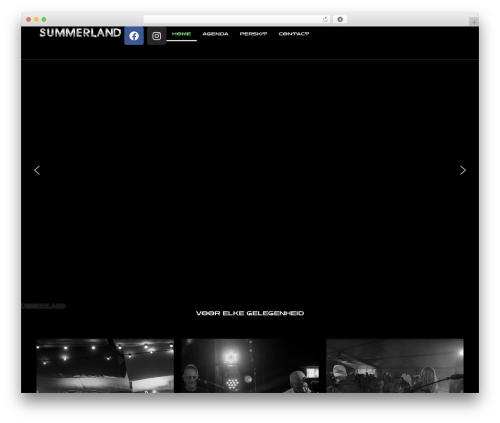Image resolution: width=500 pixels, height=423 pixels.
Task: Minimize window with yellow button
Action: click(36, 19)
